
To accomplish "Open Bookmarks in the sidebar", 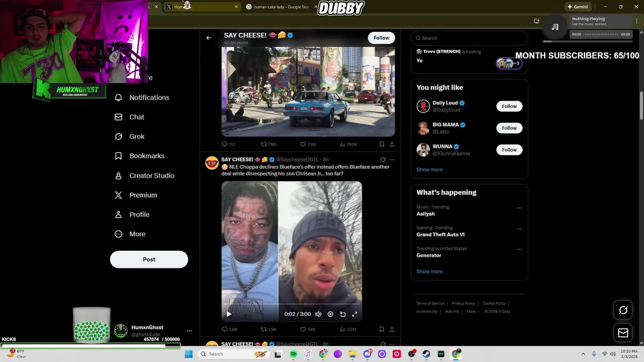I will pyautogui.click(x=139, y=156).
